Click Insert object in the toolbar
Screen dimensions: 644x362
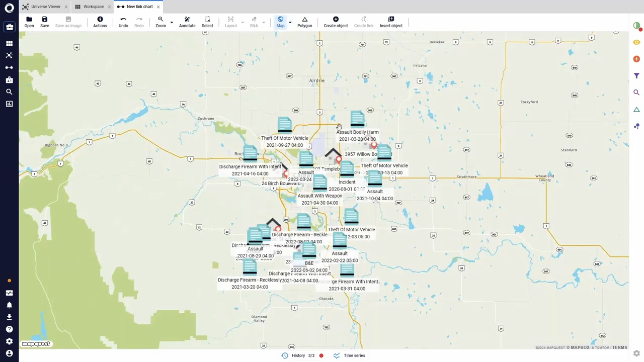pos(391,22)
